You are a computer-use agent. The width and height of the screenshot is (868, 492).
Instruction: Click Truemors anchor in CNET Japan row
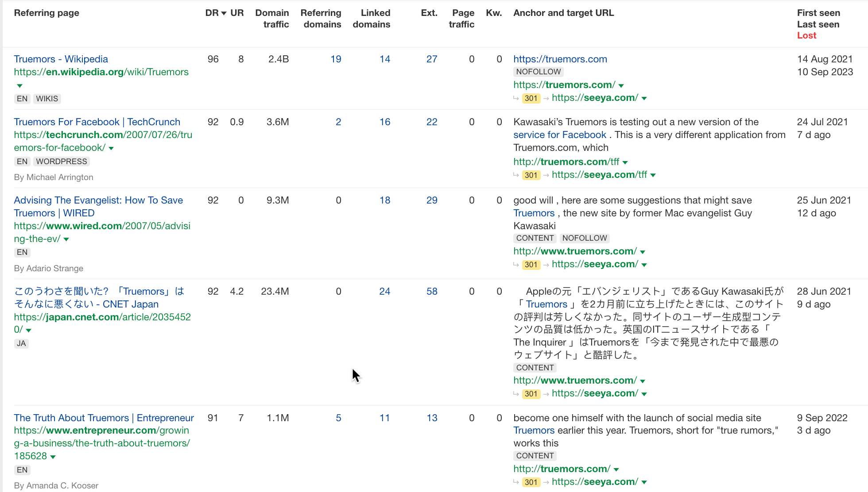click(x=546, y=304)
